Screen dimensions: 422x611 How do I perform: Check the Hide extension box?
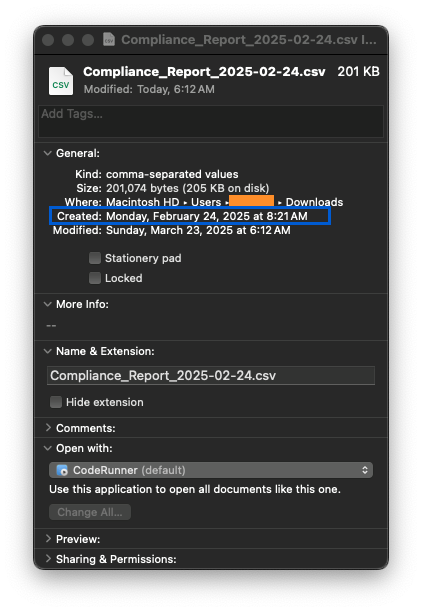pos(56,402)
